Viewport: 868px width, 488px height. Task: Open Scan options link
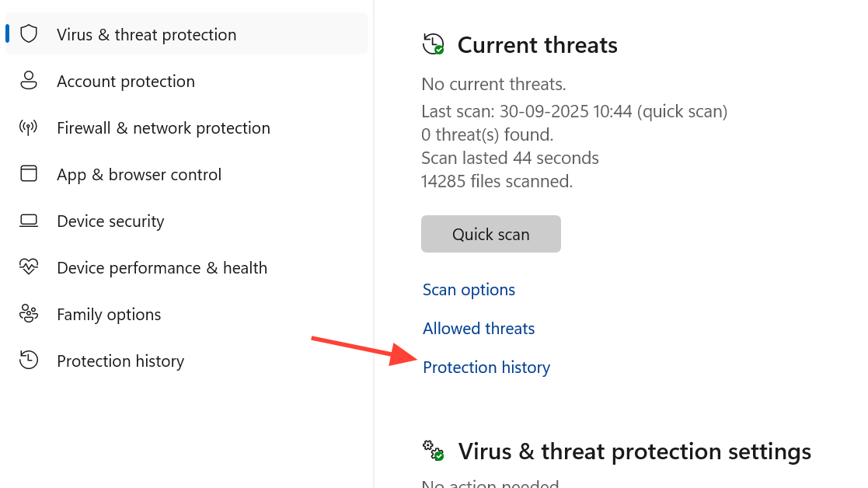point(469,290)
